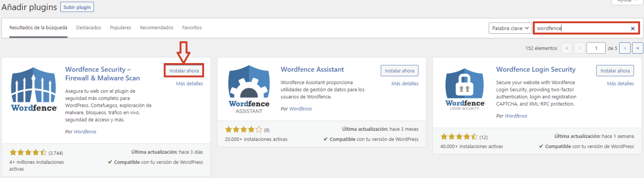Open the Wordfence Login Security title link
The height and width of the screenshot is (178, 644).
[536, 69]
